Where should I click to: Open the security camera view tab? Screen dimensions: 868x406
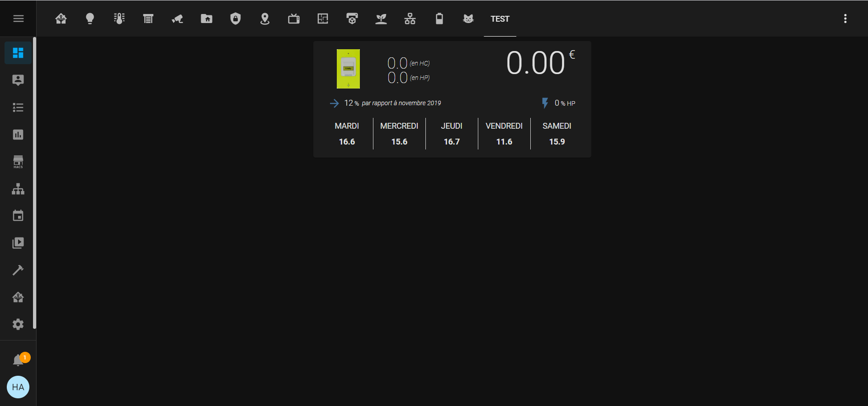(x=177, y=19)
